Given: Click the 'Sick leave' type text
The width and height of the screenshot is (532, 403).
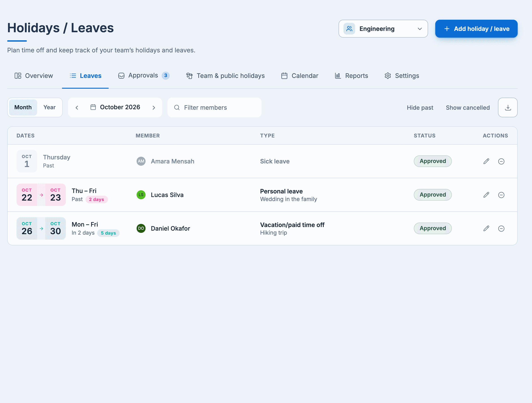Looking at the screenshot, I should pos(275,161).
